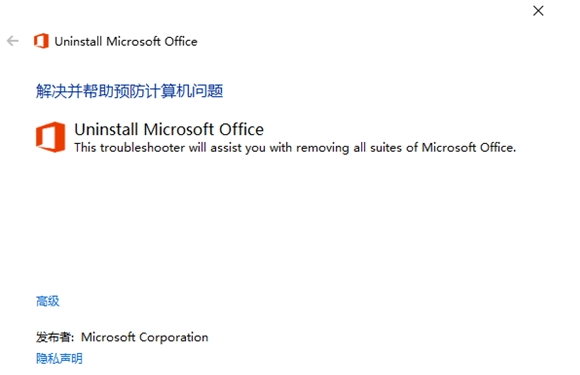Click the word Uninstall in large heading
Viewport: 580px width, 375px height.
106,129
